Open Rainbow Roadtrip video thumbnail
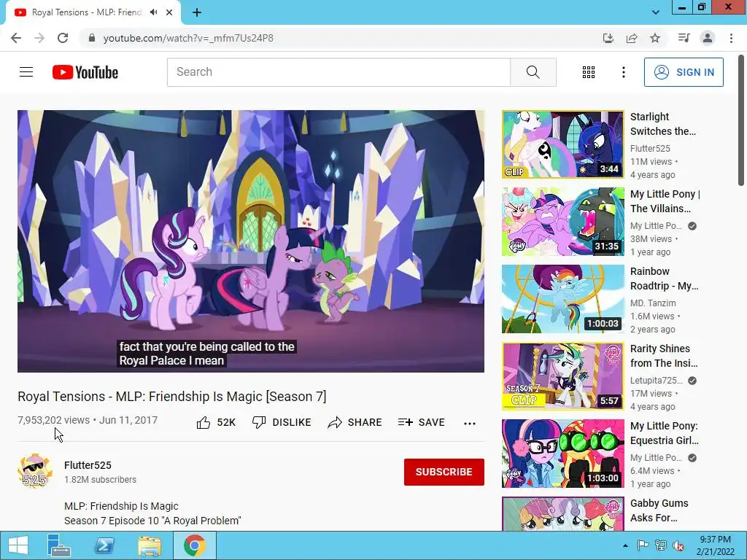This screenshot has width=747, height=560. click(x=562, y=298)
